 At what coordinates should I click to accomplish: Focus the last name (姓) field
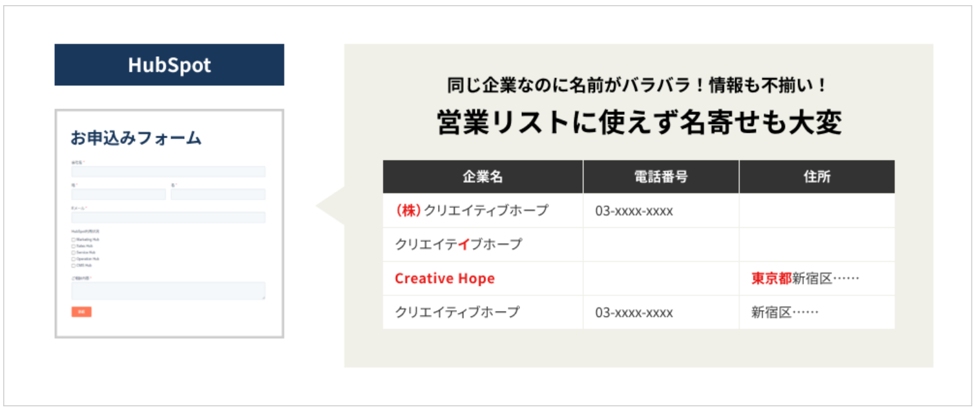[x=118, y=194]
